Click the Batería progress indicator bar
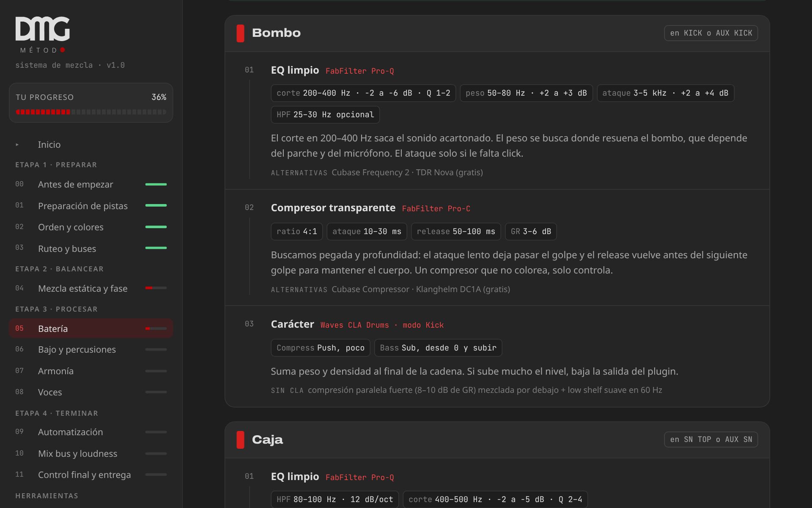The width and height of the screenshot is (812, 508). 156,329
